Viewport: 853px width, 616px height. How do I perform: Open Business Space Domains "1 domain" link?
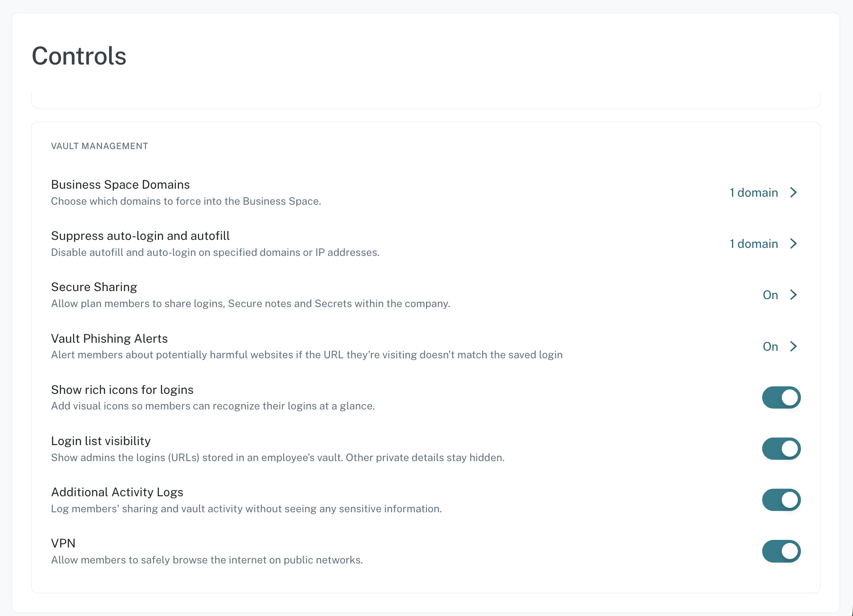tap(754, 192)
